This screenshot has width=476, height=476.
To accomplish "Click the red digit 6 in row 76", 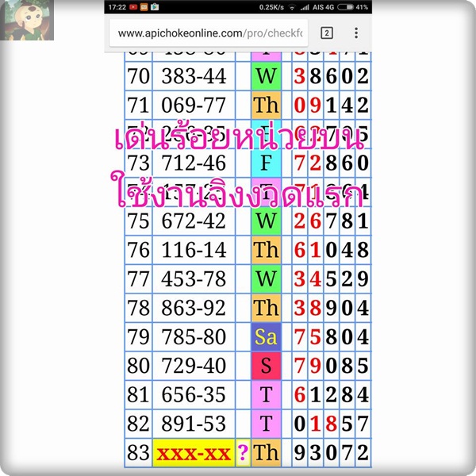I will click(299, 250).
